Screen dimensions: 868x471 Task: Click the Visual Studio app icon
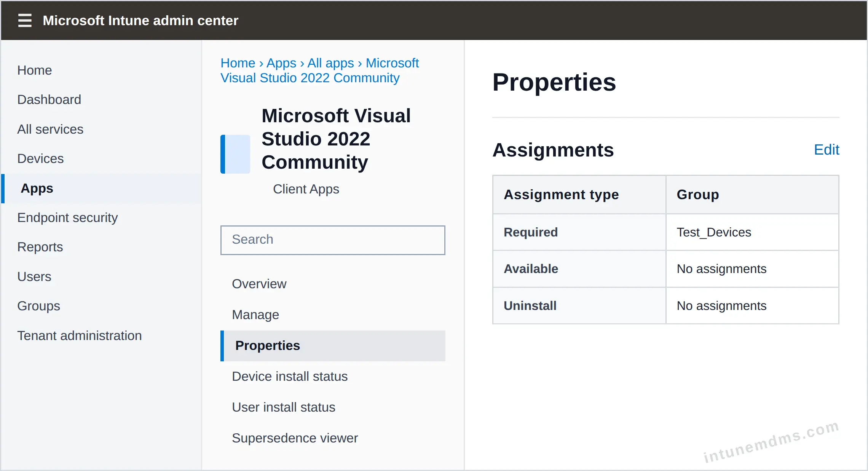pyautogui.click(x=235, y=154)
